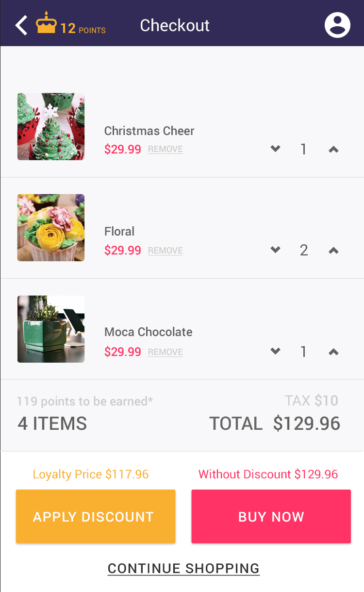Decrease Floral cupcake quantity
The width and height of the screenshot is (364, 592).
click(x=275, y=250)
